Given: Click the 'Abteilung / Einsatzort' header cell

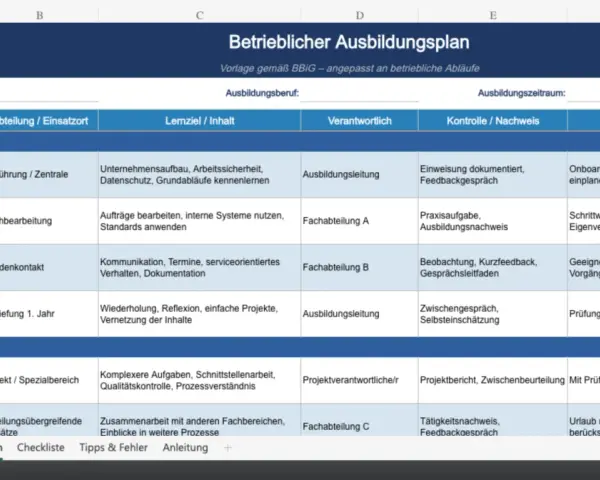Looking at the screenshot, I should point(49,121).
